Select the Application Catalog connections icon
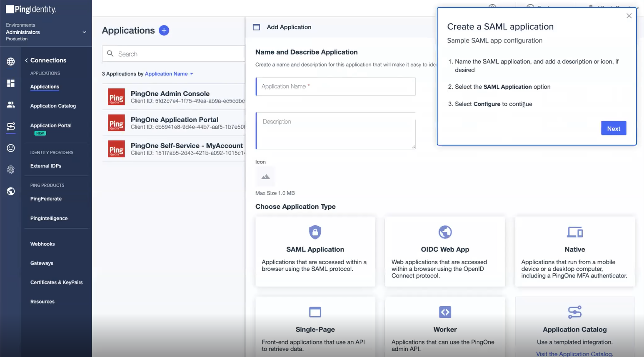This screenshot has height=357, width=644. coord(575,312)
